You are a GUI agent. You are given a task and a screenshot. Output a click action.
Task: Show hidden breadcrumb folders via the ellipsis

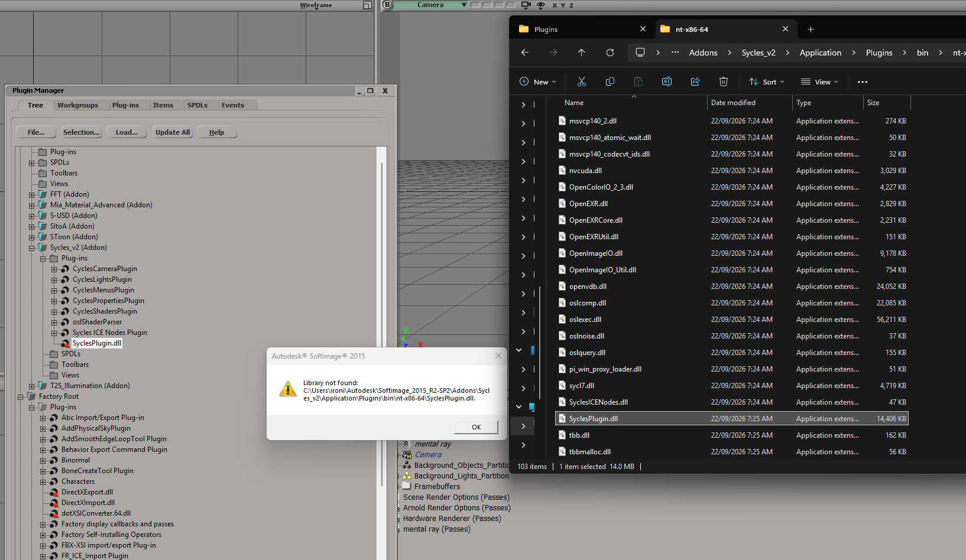(x=675, y=53)
